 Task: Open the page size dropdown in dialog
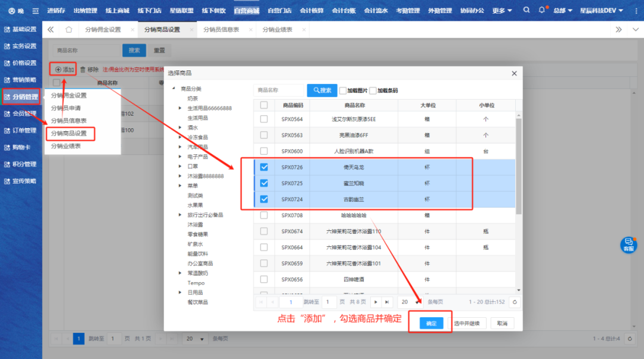pyautogui.click(x=409, y=302)
